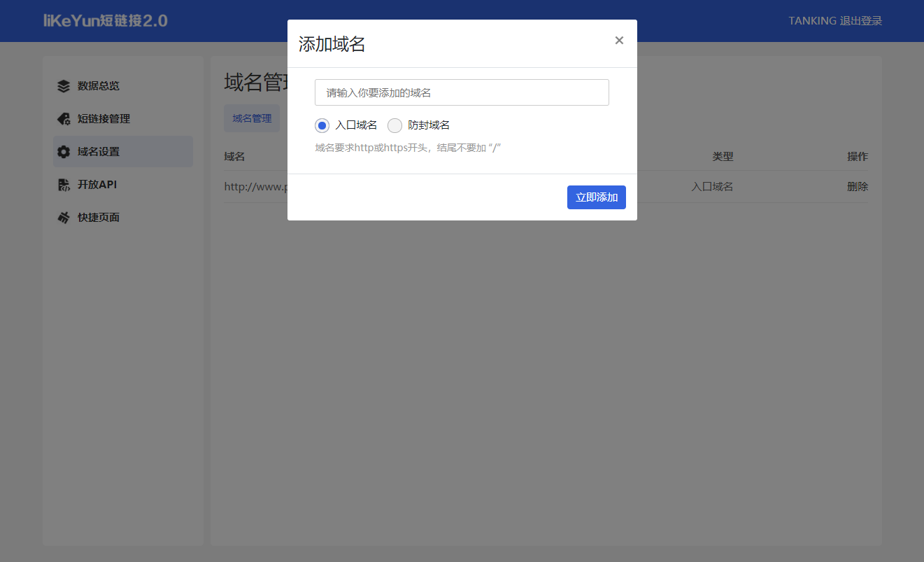Open 数据总览 in the sidebar
This screenshot has width=924, height=562.
point(123,86)
